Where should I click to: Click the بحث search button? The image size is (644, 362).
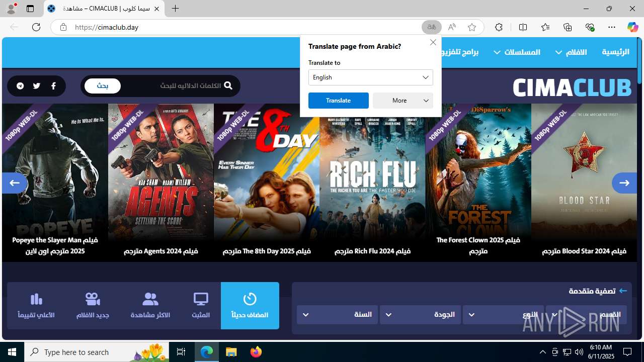(x=103, y=86)
